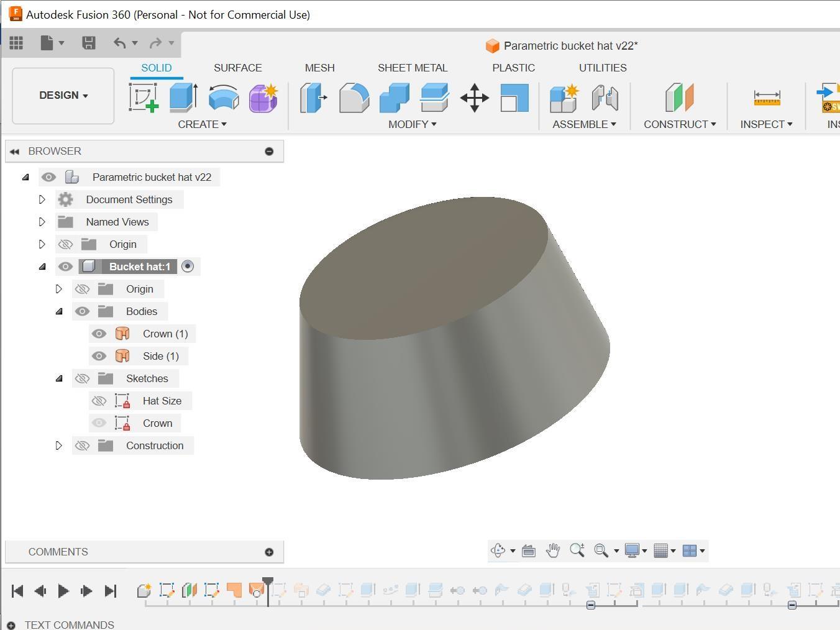Viewport: 840px width, 630px height.
Task: Activate Bucket hat:1 component radio button
Action: pos(188,267)
